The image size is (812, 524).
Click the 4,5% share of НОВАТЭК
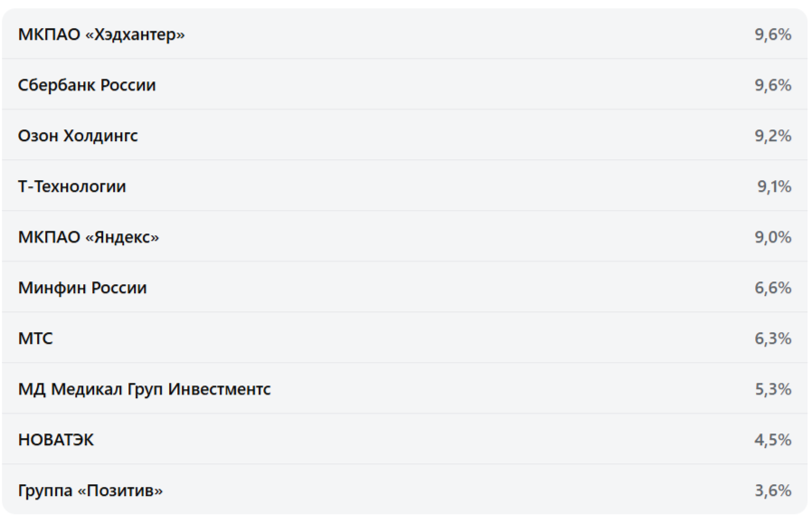click(x=773, y=440)
